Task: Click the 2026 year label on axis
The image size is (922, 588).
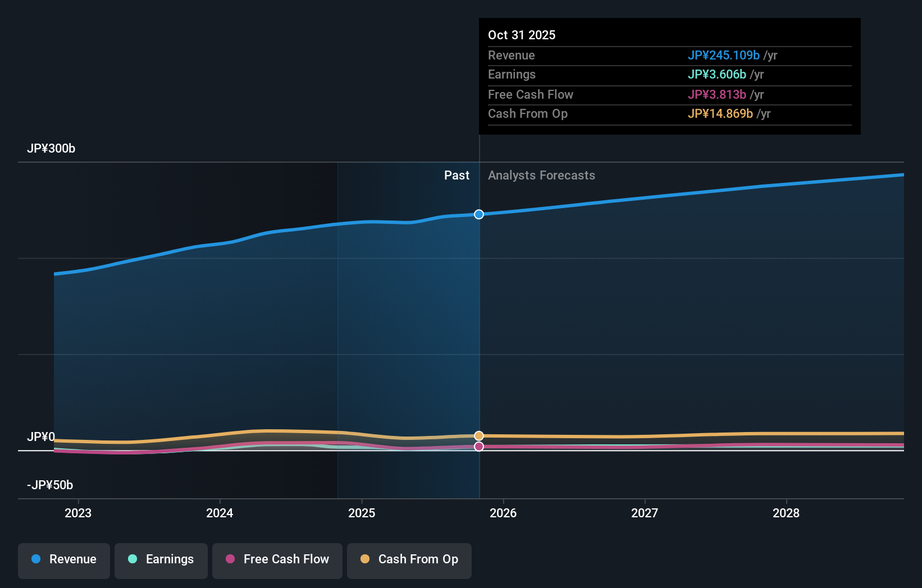Action: [504, 513]
